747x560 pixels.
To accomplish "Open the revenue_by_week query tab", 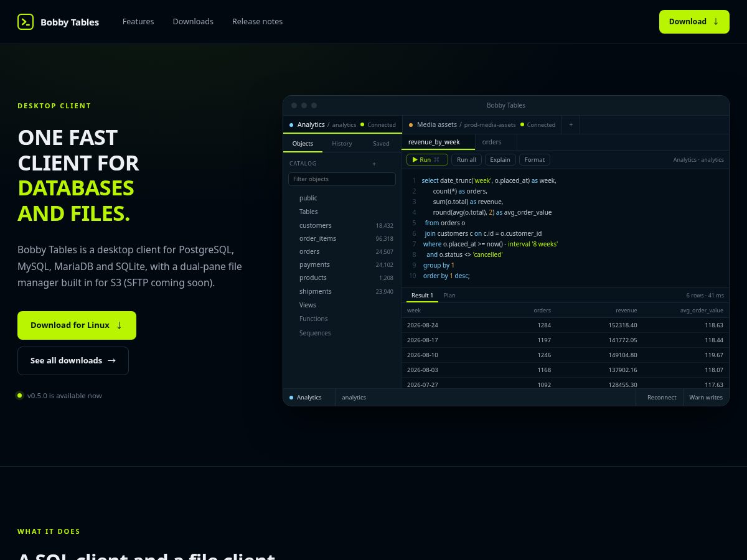I will (x=438, y=142).
